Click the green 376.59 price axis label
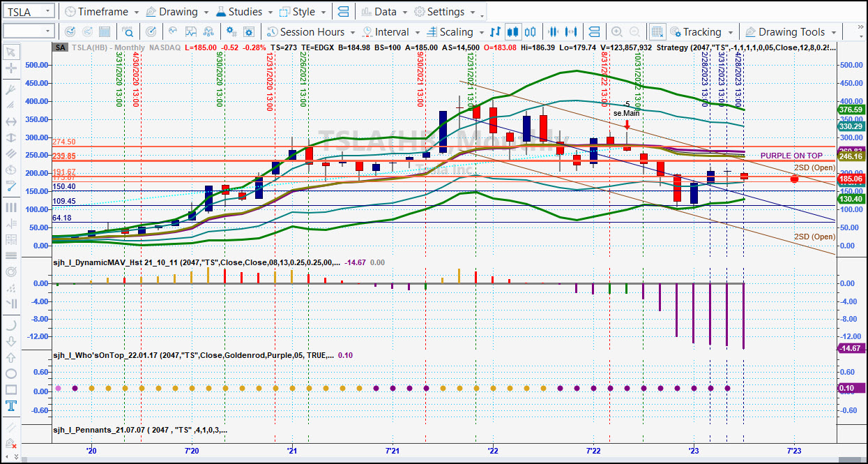Viewport: 868px width, 464px height. (851, 110)
